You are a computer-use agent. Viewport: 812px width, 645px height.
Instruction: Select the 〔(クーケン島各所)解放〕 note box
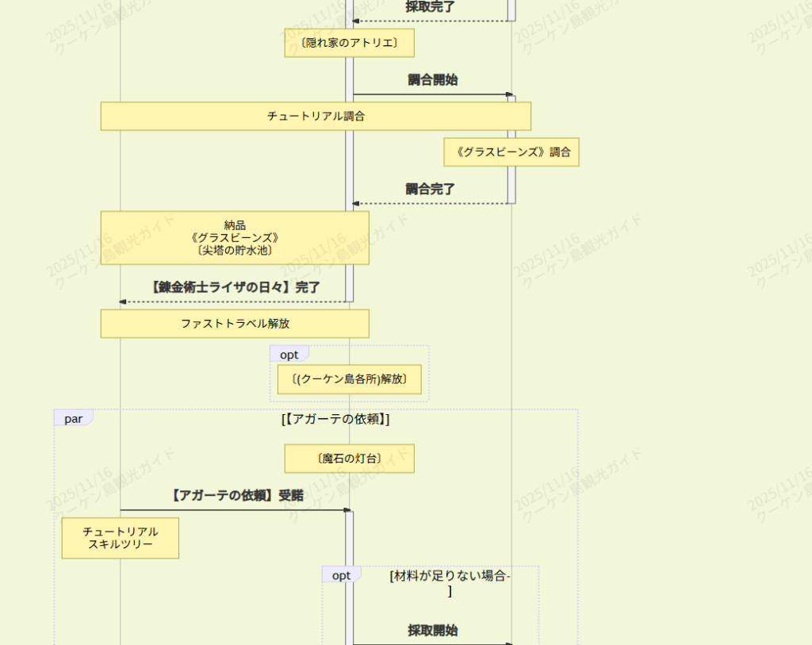(349, 379)
